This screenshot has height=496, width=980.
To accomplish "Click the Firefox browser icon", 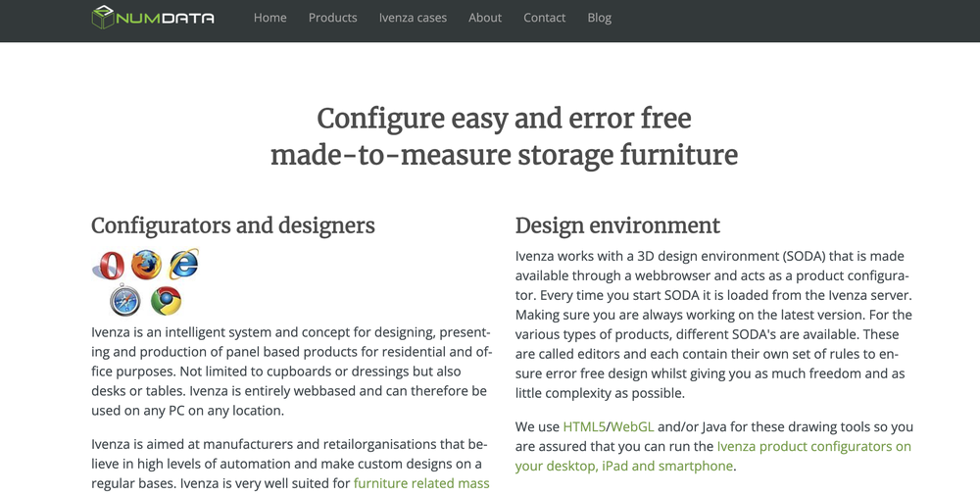I will pyautogui.click(x=145, y=265).
